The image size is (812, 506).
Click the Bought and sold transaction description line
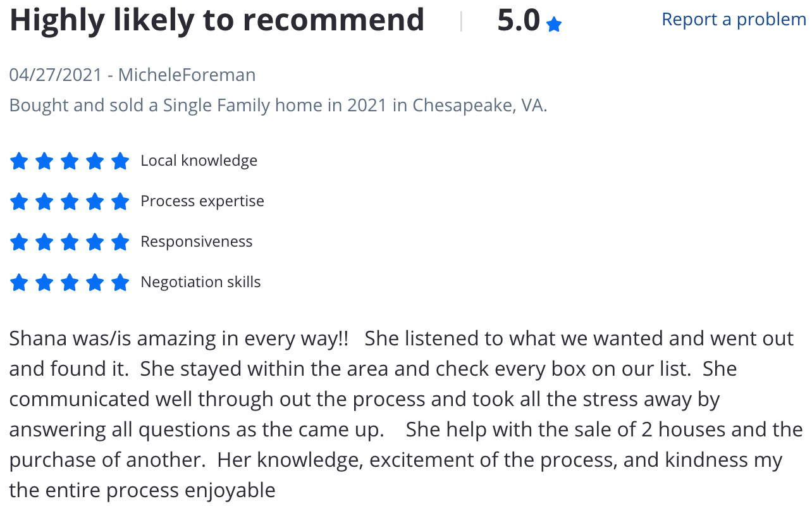278,105
